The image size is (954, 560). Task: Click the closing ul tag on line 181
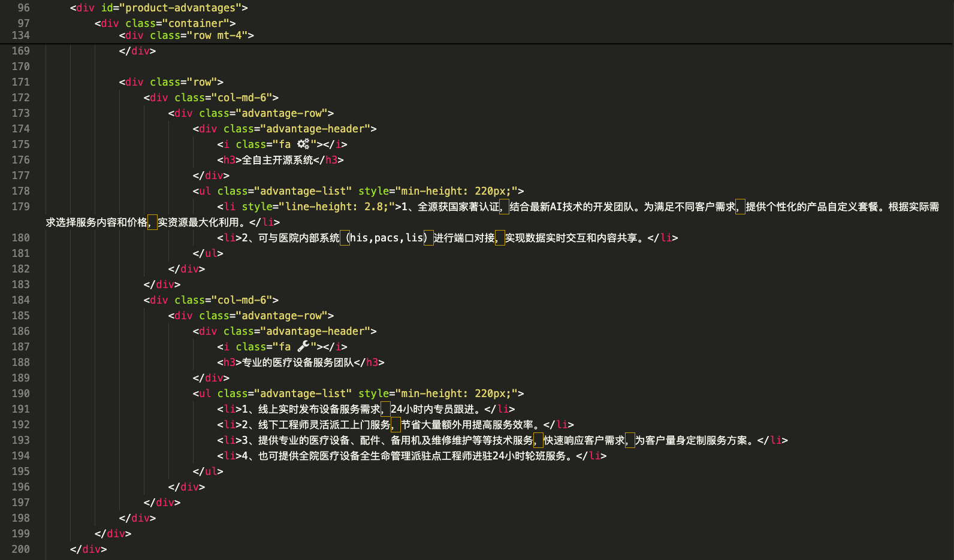(208, 253)
